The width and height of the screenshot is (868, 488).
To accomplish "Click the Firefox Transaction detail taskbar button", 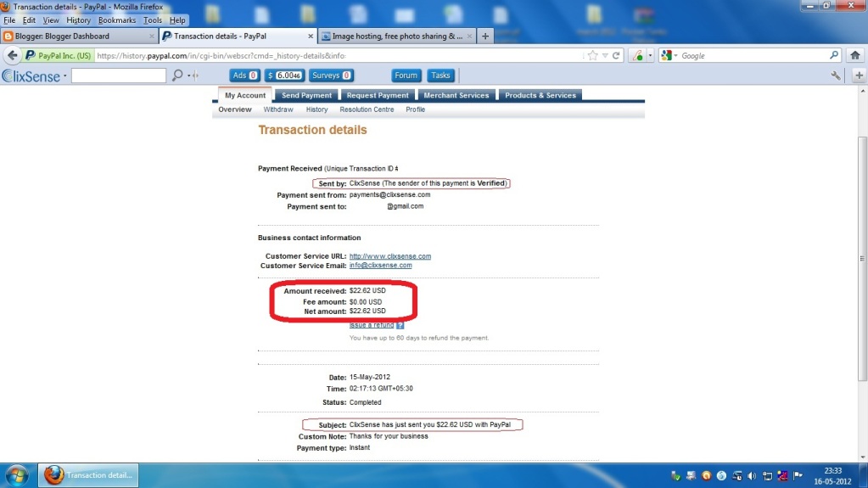I will coord(88,475).
